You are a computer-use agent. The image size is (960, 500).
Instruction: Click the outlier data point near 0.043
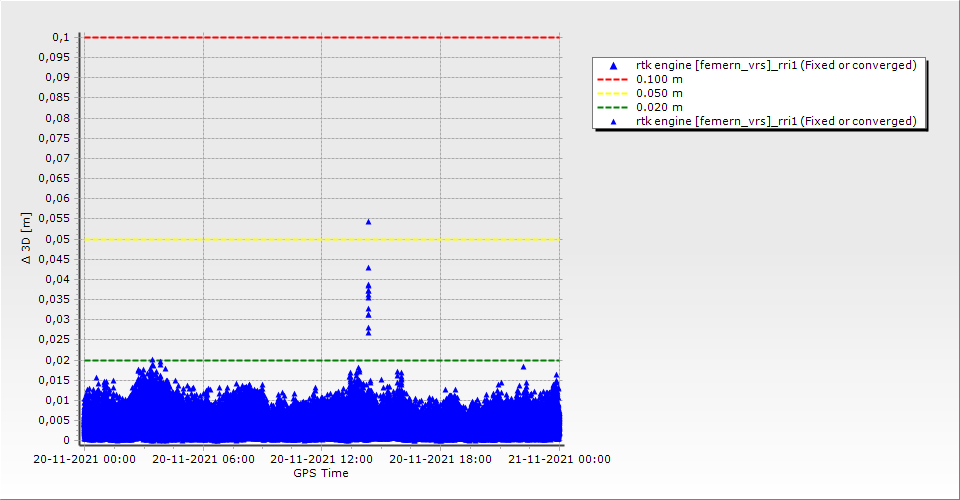click(368, 268)
